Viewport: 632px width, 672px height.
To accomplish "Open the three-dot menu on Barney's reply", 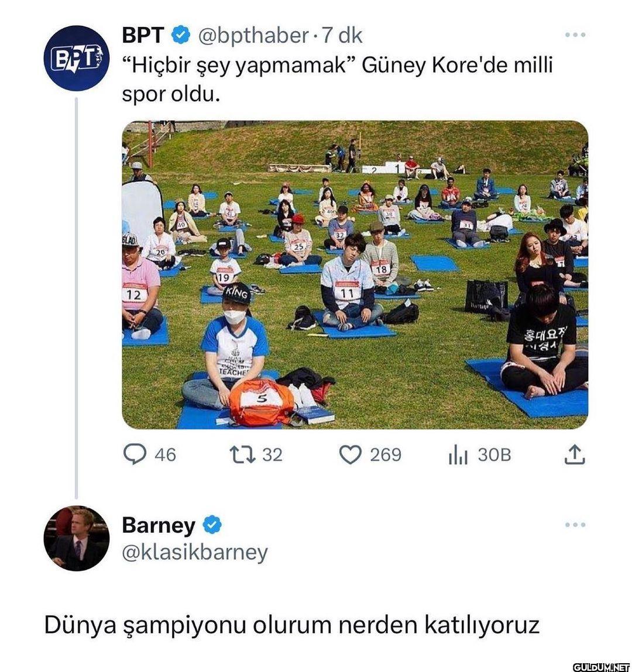I will (x=575, y=525).
